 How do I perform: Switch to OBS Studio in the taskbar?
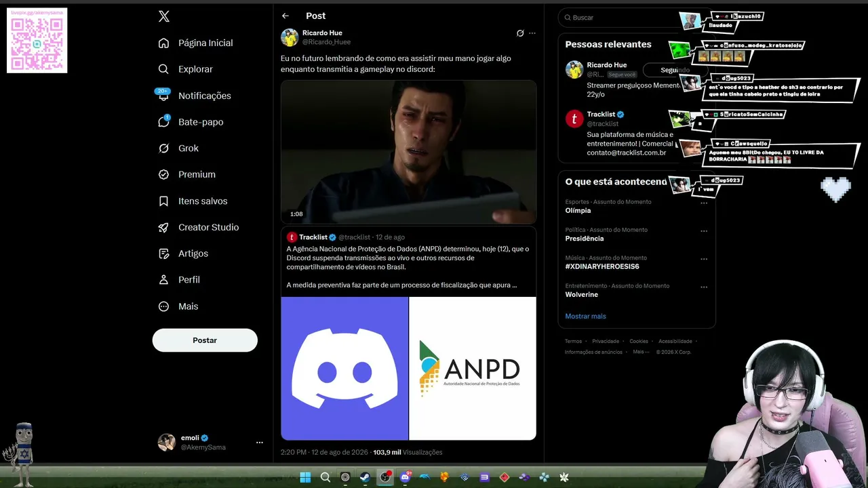point(385,477)
